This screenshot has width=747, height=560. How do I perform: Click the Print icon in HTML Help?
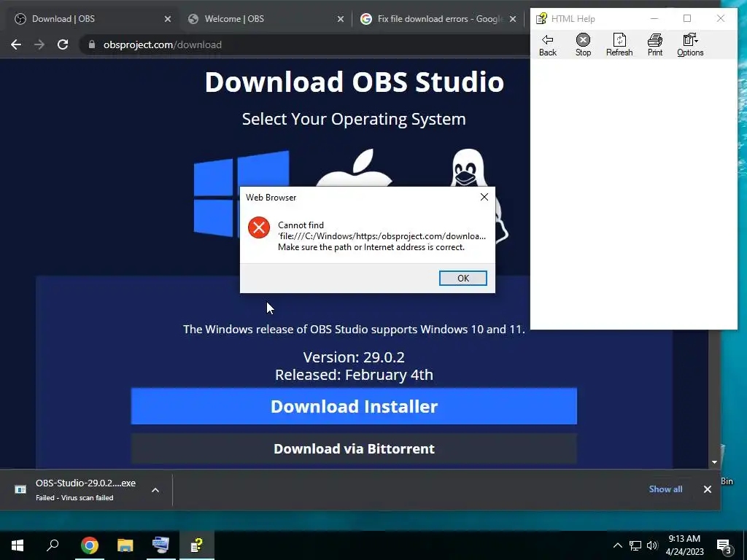655,44
